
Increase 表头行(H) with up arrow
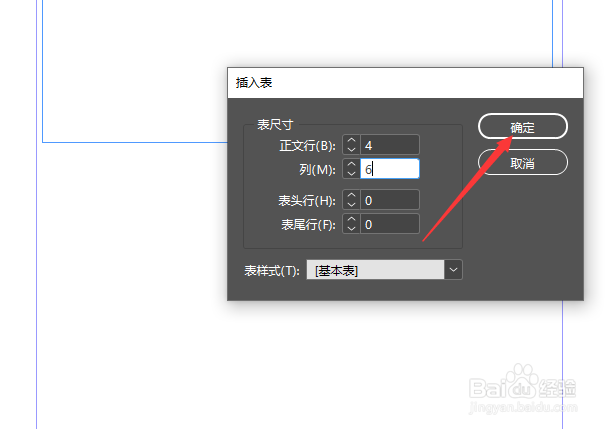coord(351,195)
